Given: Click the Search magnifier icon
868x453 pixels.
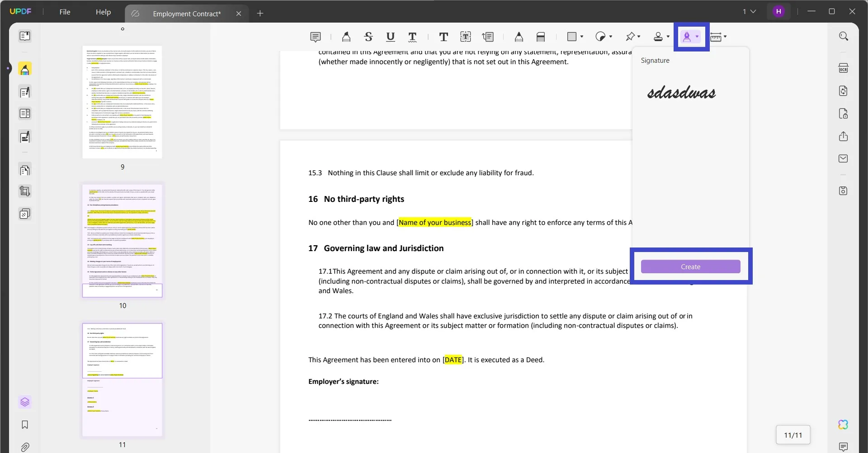Looking at the screenshot, I should pos(843,36).
